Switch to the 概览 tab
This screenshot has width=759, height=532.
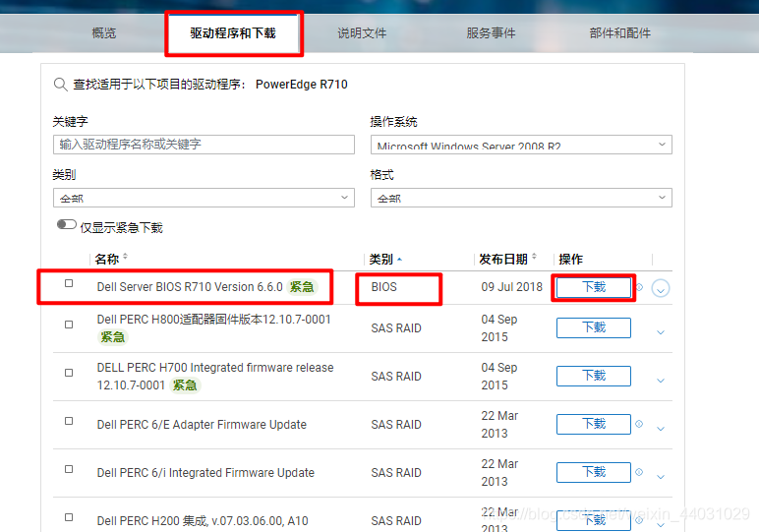[x=104, y=33]
